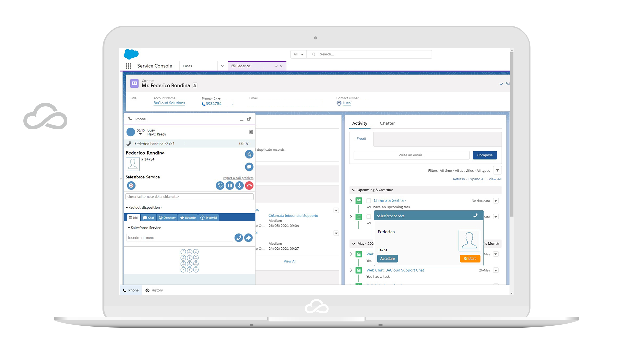Open Federico tab actions chevron
The height and width of the screenshot is (344, 644).
click(x=276, y=66)
